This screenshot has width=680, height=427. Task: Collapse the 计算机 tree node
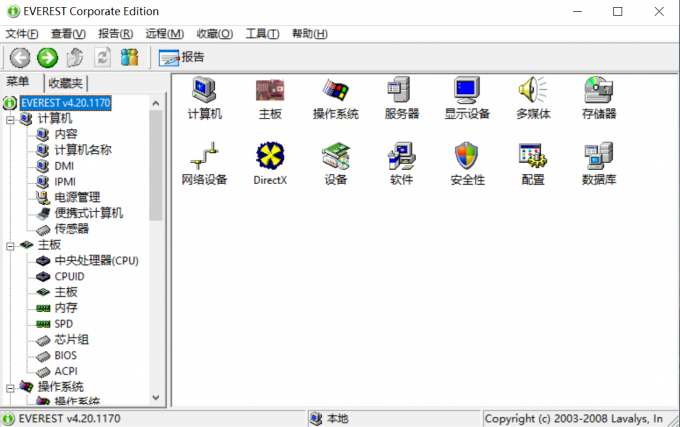point(10,119)
